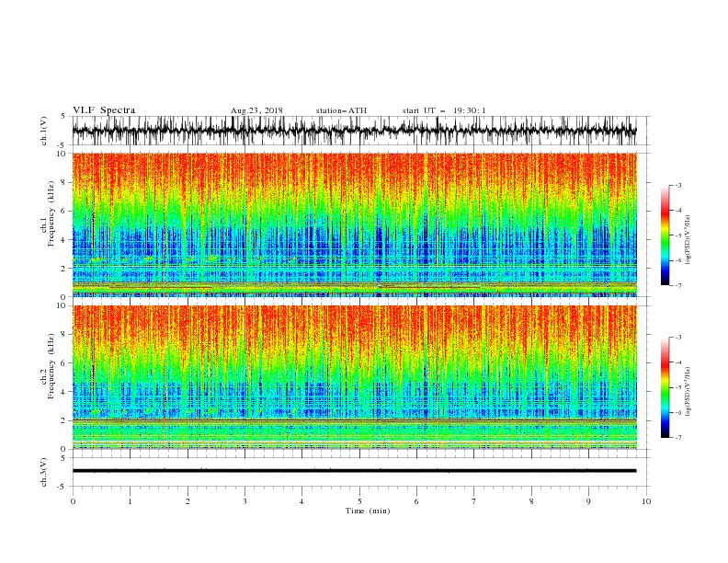Click tick label "8" on the Time axis
This screenshot has width=728, height=563.
tap(531, 501)
